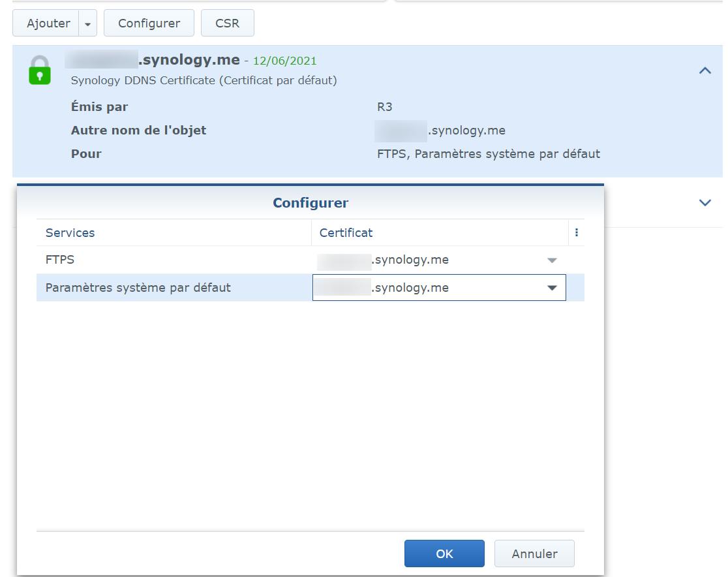728x577 pixels.
Task: Click the Configurer dialog title bar
Action: tap(311, 203)
